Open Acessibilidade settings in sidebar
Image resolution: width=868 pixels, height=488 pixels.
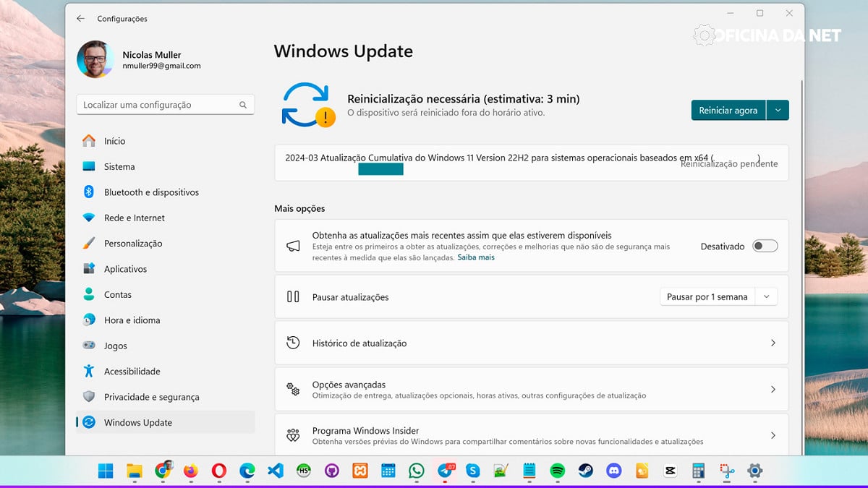coord(132,371)
